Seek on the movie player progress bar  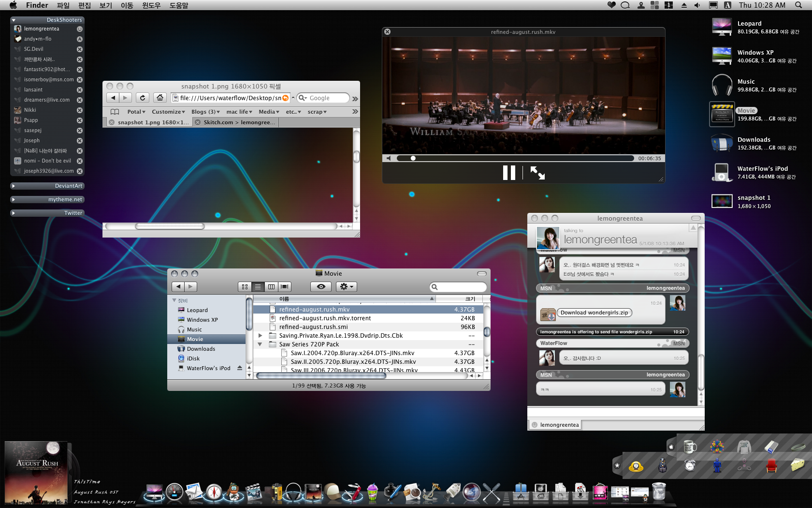(x=515, y=158)
